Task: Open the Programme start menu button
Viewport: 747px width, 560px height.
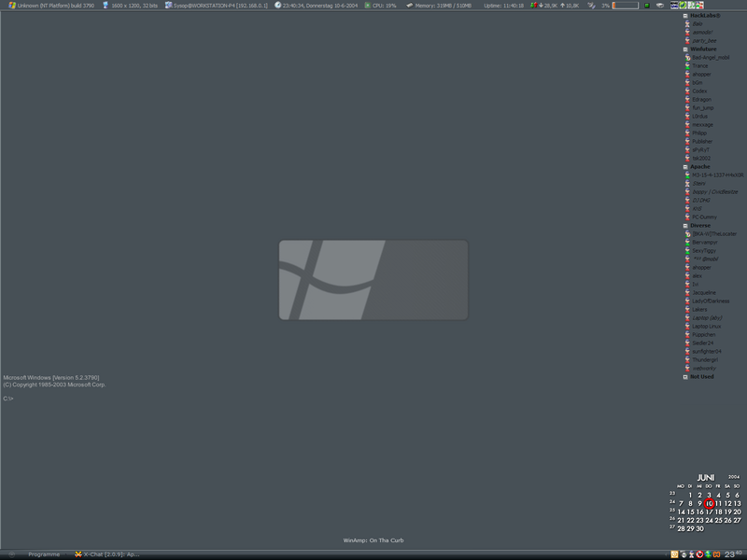Action: click(x=43, y=554)
